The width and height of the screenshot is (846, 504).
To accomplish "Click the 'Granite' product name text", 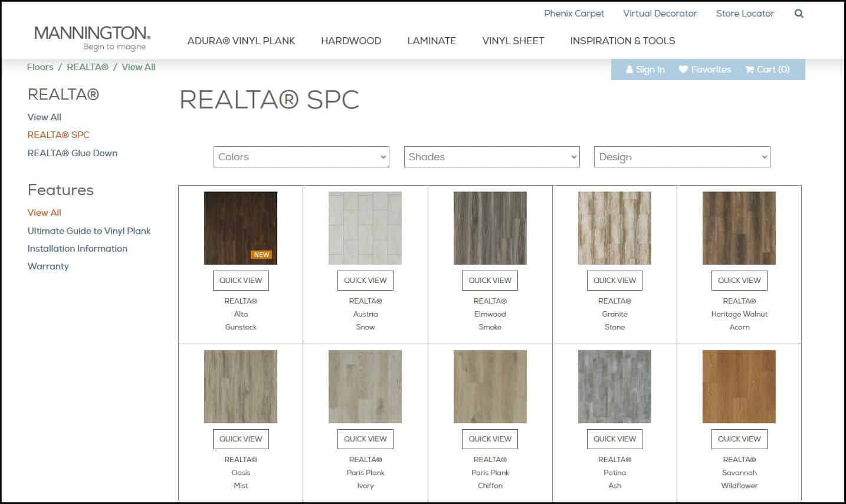I will pos(615,314).
